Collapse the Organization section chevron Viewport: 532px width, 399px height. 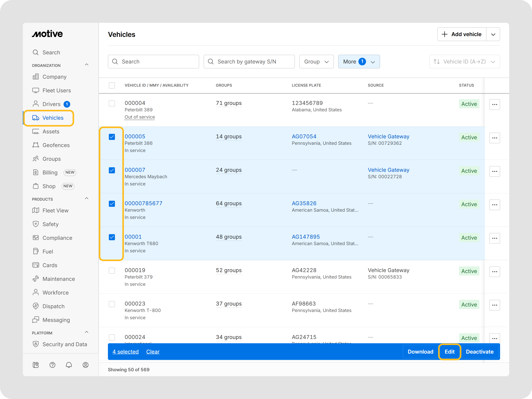[87, 65]
